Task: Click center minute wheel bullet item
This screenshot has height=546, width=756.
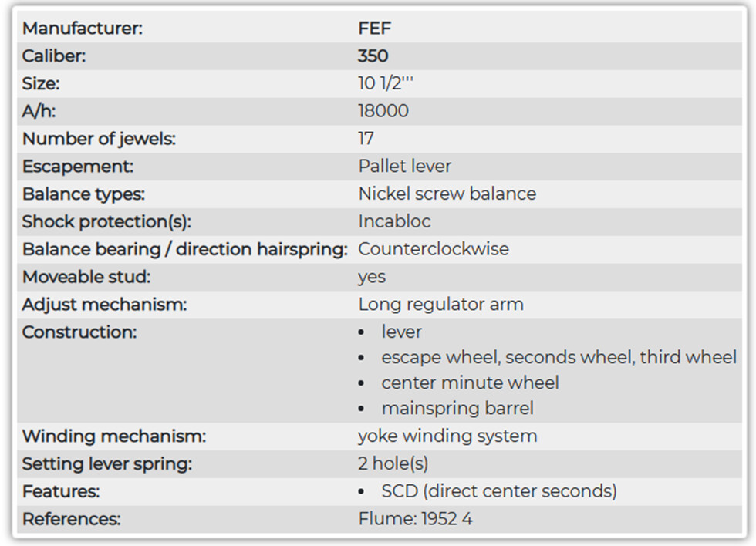Action: click(x=470, y=383)
